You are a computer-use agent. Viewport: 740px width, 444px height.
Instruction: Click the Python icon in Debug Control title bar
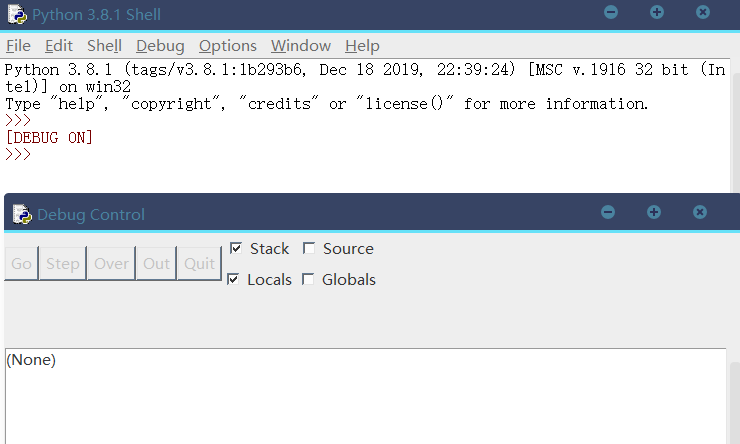pyautogui.click(x=22, y=214)
